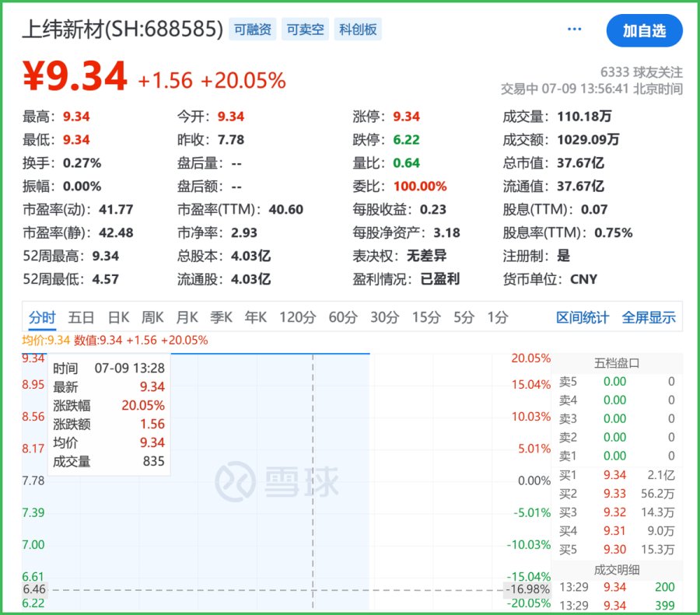Open 区间统计 range statistics link
Viewport: 700px width, 615px height.
[x=582, y=317]
